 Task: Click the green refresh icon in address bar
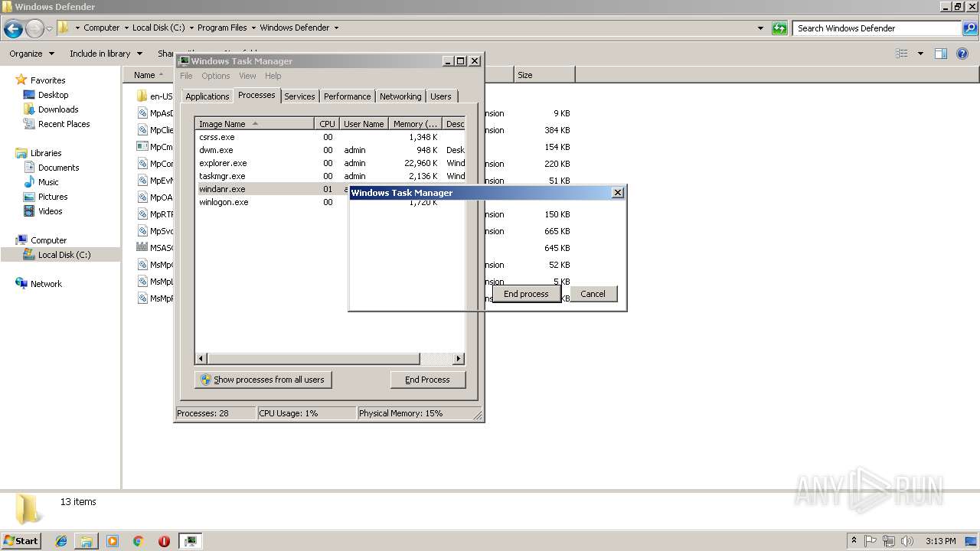[779, 28]
